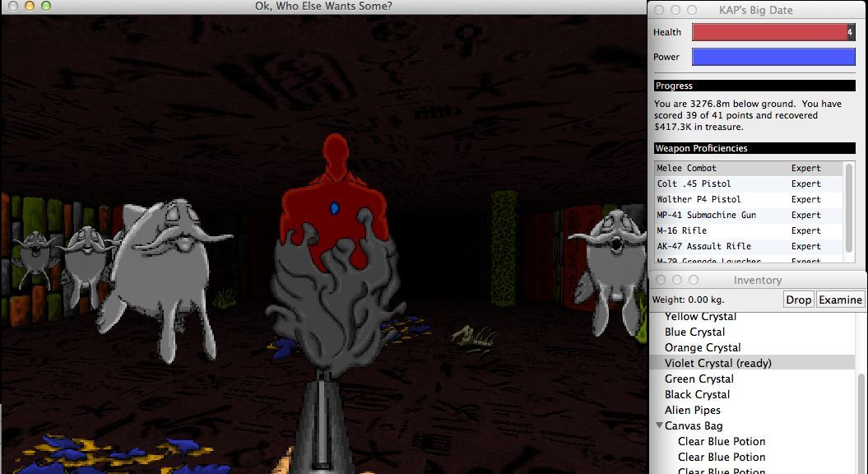Viewport: 868px width, 474px height.
Task: Choose Green Crystal from the inventory list
Action: [x=699, y=379]
